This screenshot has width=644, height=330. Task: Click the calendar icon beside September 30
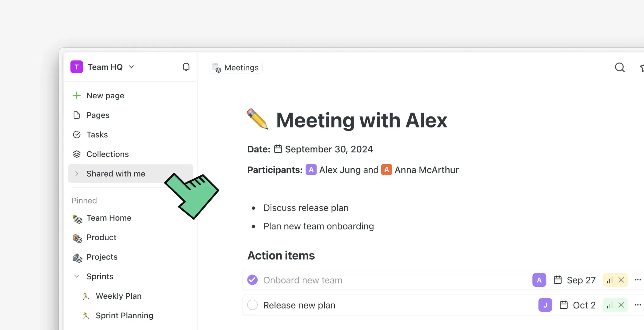tap(278, 149)
